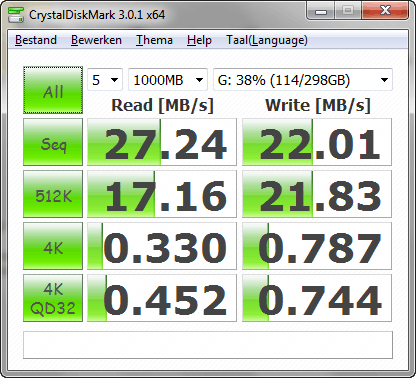Open the Help menu

199,40
